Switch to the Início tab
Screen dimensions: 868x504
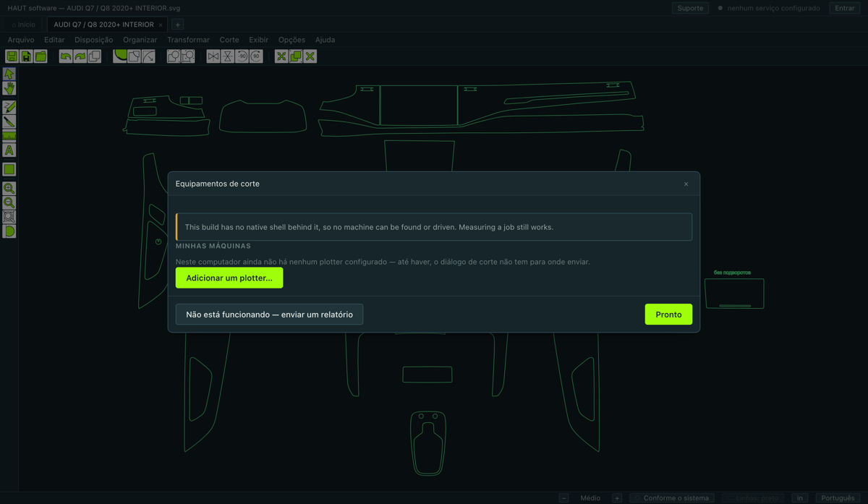pos(23,25)
